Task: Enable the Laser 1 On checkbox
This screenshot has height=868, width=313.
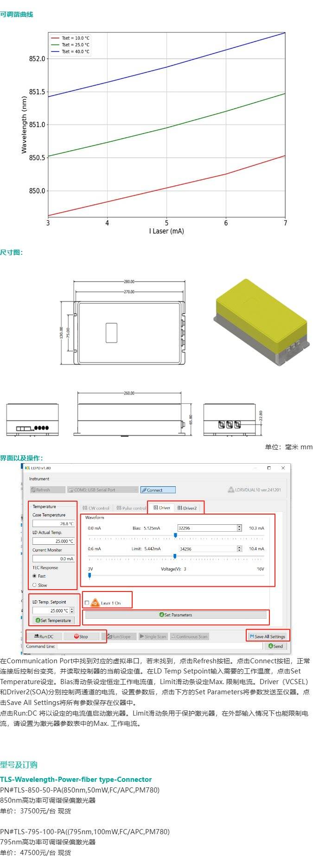Action: (x=87, y=603)
